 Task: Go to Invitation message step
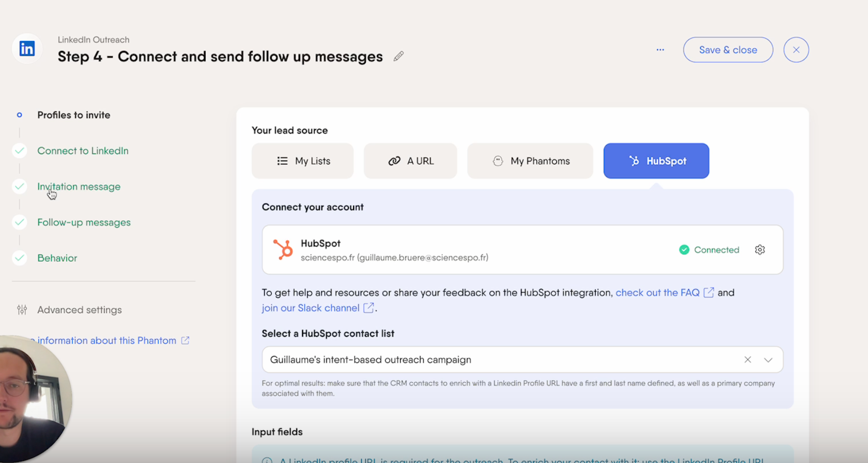click(x=79, y=187)
